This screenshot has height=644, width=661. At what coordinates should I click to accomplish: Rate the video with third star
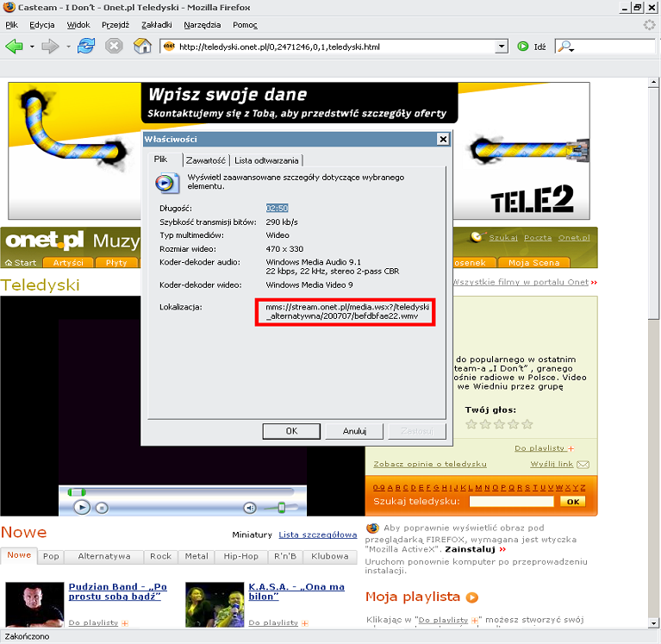(x=499, y=424)
